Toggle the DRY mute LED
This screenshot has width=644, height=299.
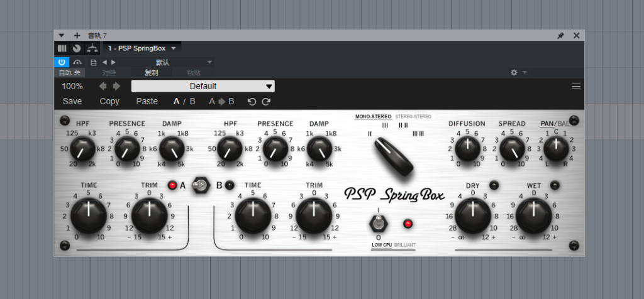click(x=494, y=185)
